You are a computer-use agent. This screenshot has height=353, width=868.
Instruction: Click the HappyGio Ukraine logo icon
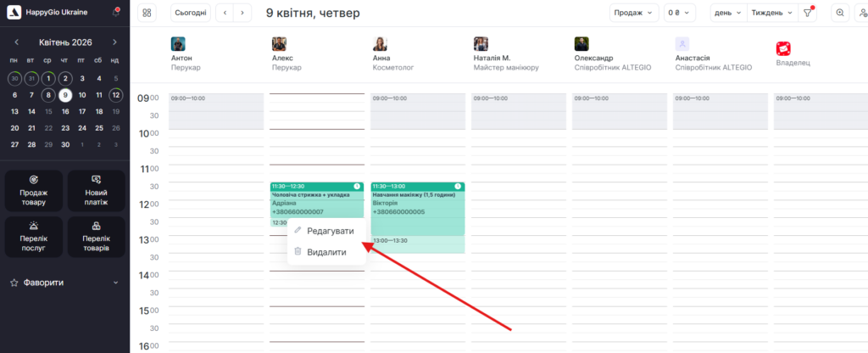tap(13, 13)
